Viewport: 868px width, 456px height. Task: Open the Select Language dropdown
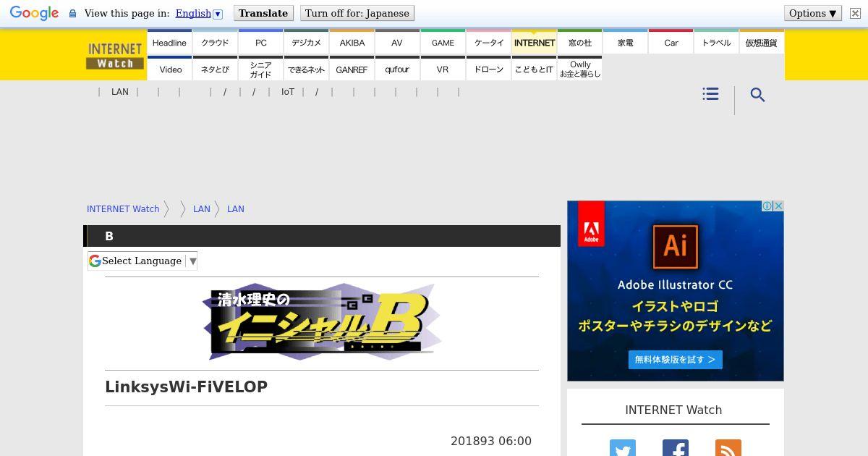pos(142,261)
